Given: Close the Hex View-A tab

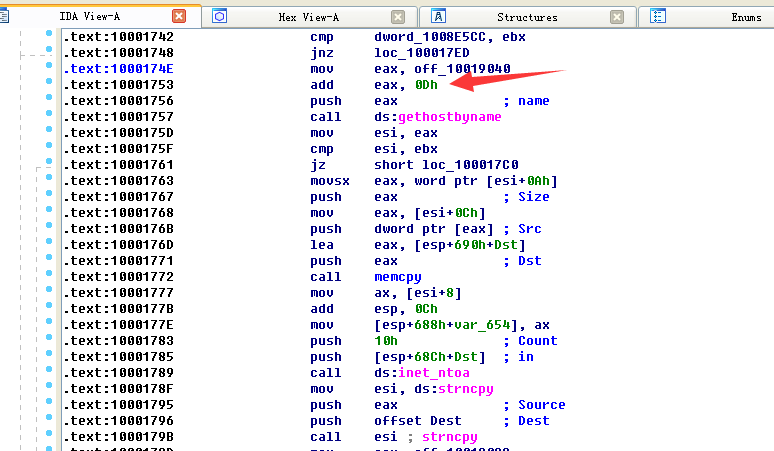Looking at the screenshot, I should point(398,17).
